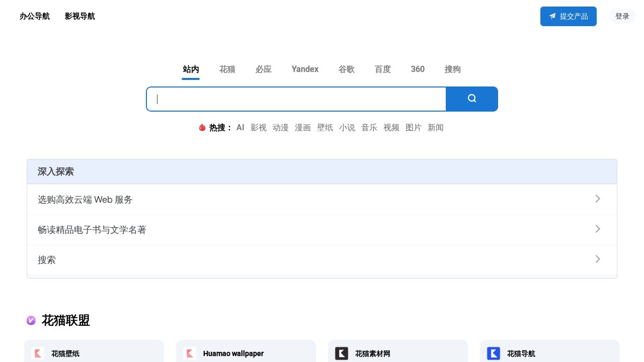644x362 pixels.
Task: Click the 小说 hot search link
Action: click(347, 128)
